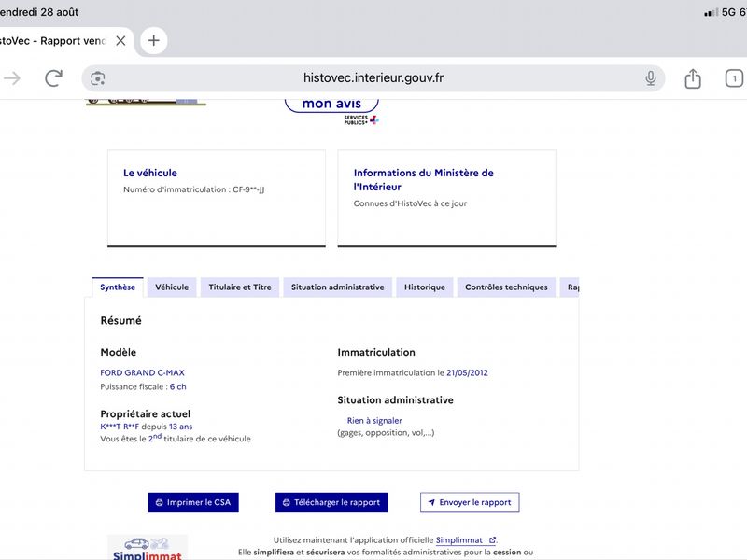
Task: Switch to the Synthèse tab
Action: [118, 287]
